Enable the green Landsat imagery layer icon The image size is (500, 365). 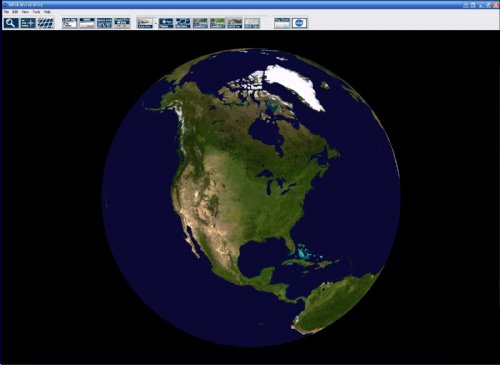217,23
